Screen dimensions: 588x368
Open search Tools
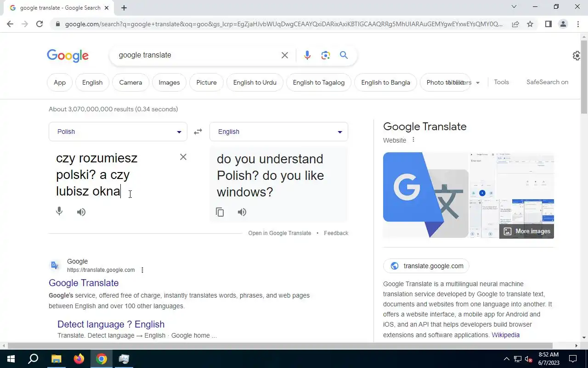point(501,82)
